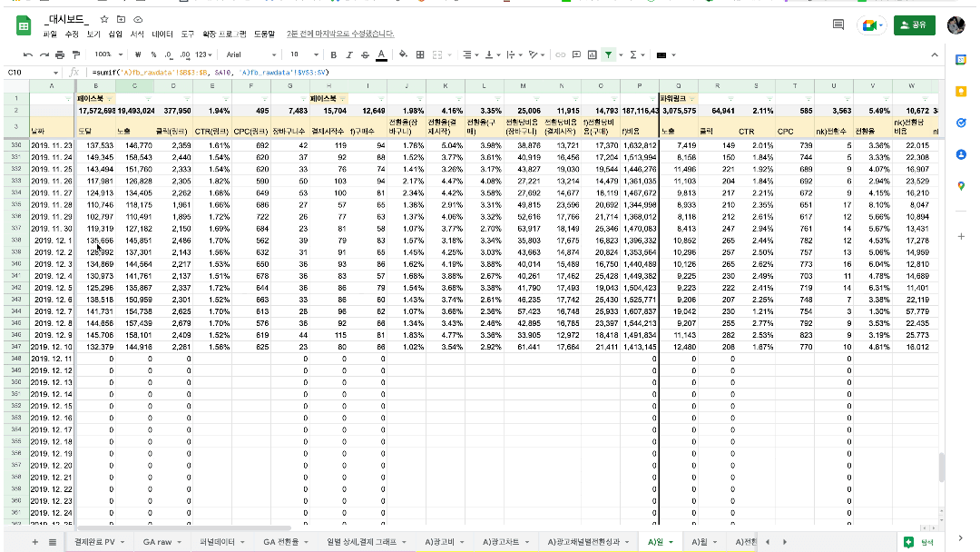
Task: Decrease decimal places
Action: [169, 55]
